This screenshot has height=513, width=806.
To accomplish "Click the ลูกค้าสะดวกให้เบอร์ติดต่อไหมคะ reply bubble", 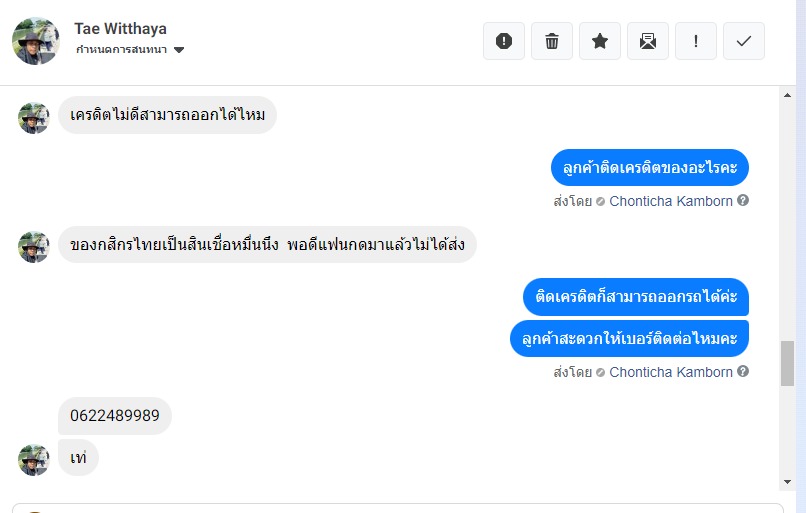I will pyautogui.click(x=629, y=338).
